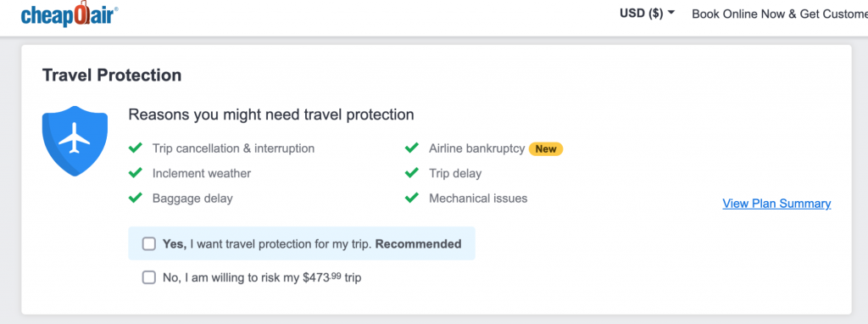Click the green checkmark beside Trip delay
868x324 pixels.
click(x=411, y=173)
